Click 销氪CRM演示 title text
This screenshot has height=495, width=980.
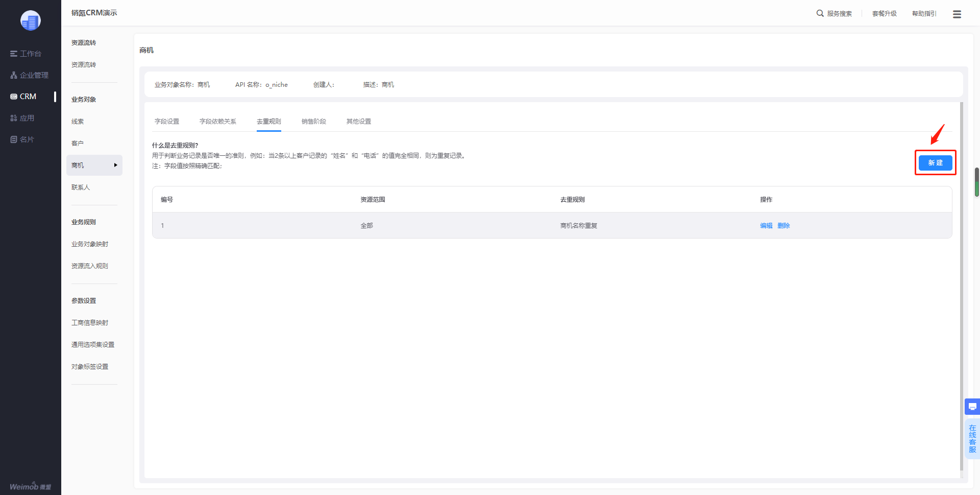(x=94, y=13)
